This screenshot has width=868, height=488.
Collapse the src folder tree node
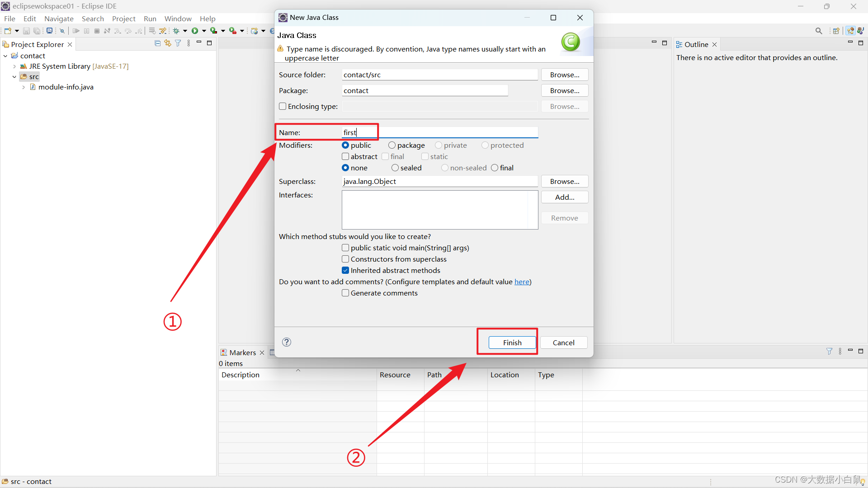tap(14, 77)
